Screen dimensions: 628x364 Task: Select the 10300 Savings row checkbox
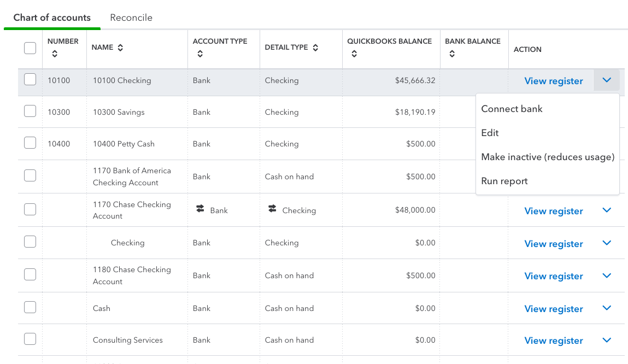point(30,111)
